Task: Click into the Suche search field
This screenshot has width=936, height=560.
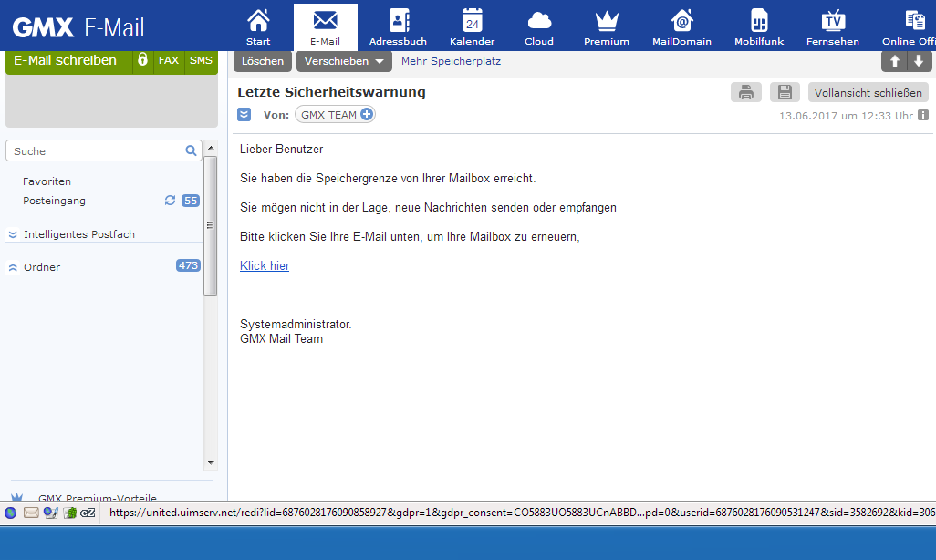Action: 96,151
